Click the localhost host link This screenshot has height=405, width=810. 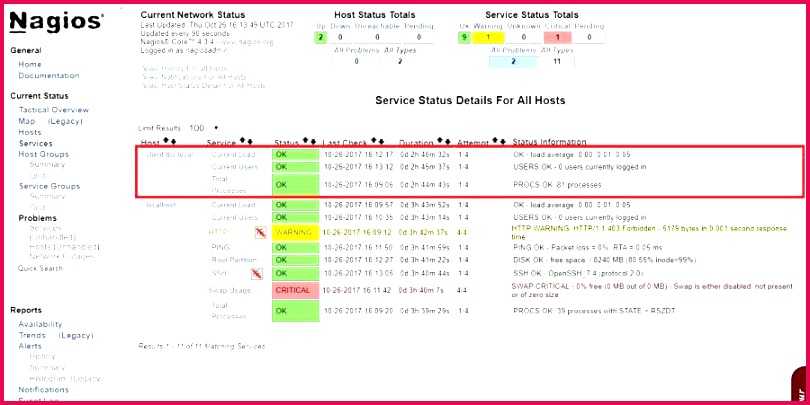pos(161,204)
